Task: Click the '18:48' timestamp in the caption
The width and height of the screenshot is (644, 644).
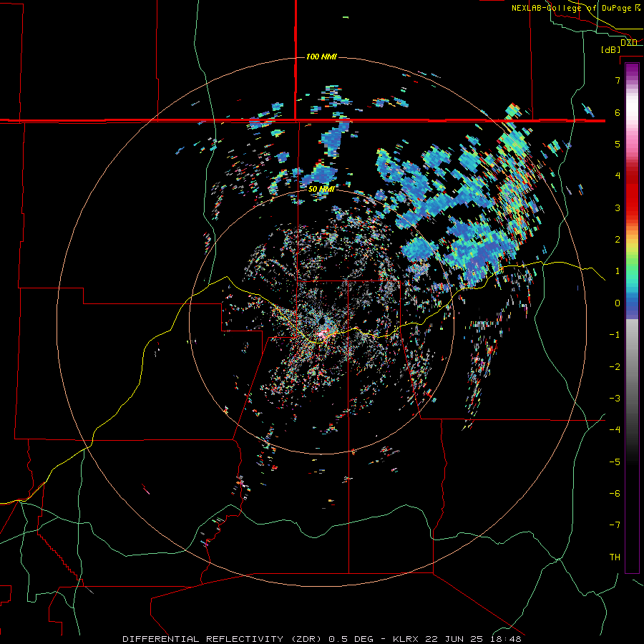Action: [x=507, y=639]
